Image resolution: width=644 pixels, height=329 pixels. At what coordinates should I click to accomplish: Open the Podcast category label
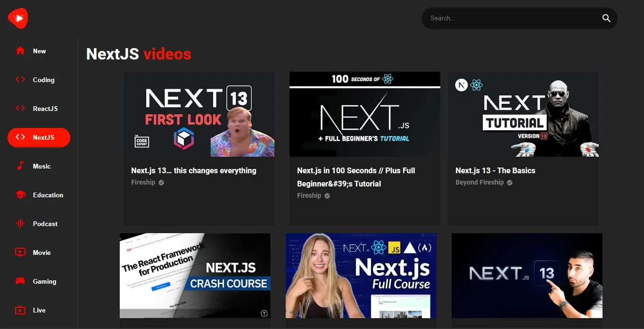coord(45,224)
